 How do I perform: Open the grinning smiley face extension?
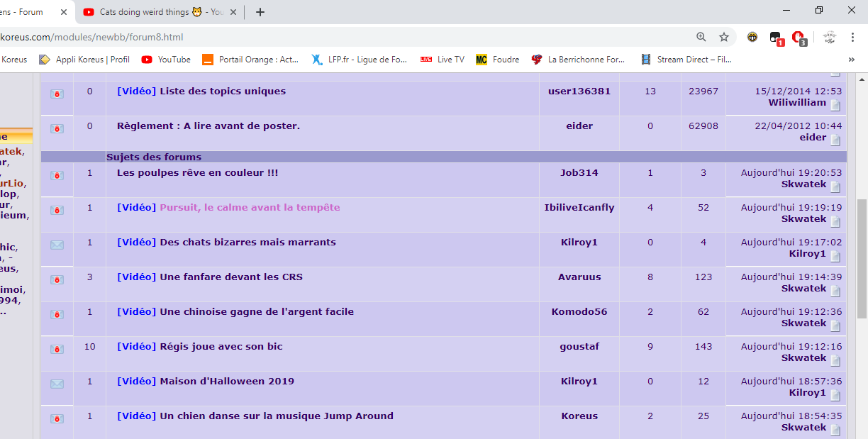point(752,37)
